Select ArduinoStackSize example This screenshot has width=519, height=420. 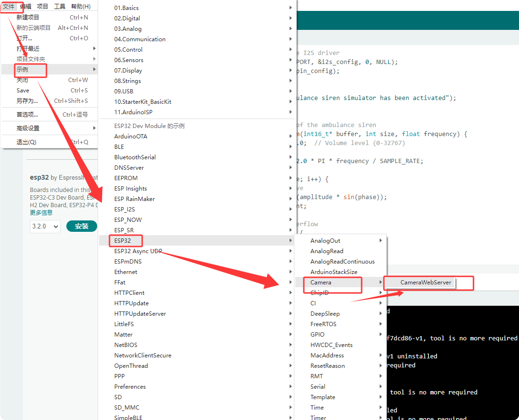[x=340, y=272]
